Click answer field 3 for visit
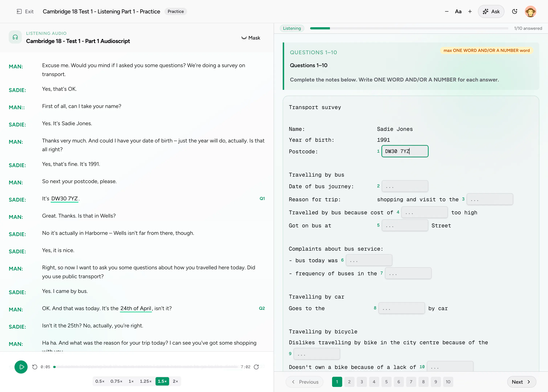Screen dimensions: 548x392 point(490,199)
